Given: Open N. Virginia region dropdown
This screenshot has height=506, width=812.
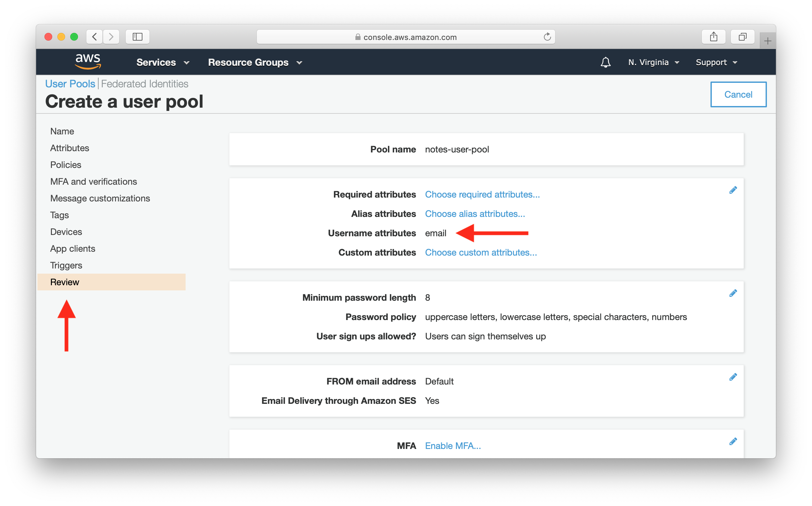Looking at the screenshot, I should click(653, 63).
